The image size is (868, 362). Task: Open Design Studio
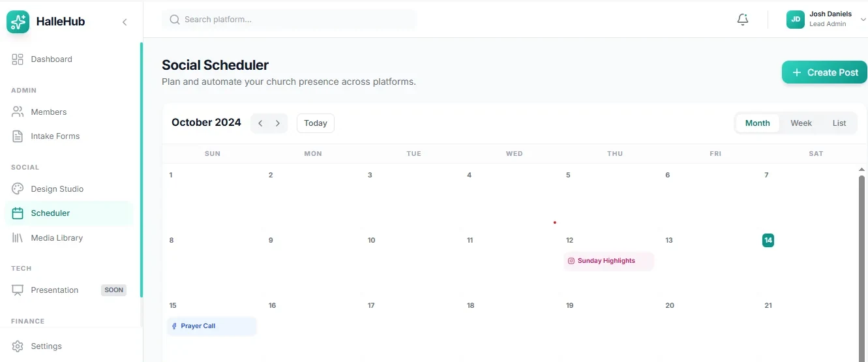(68, 189)
